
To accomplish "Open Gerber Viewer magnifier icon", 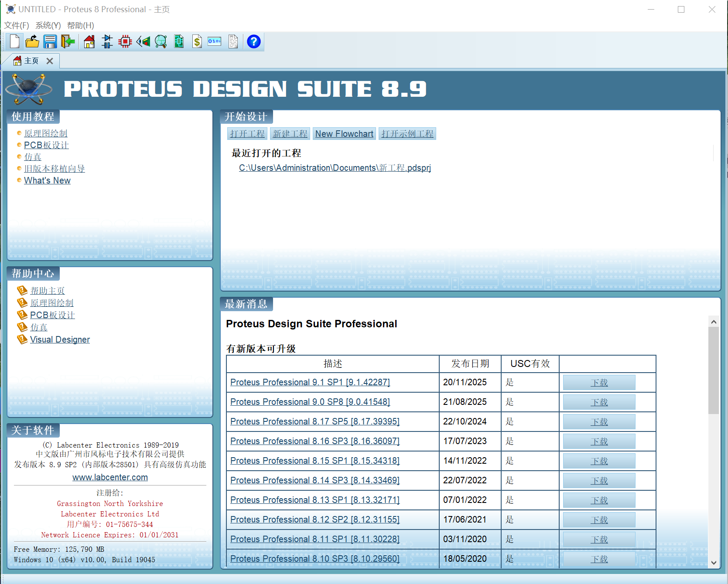I will 161,41.
